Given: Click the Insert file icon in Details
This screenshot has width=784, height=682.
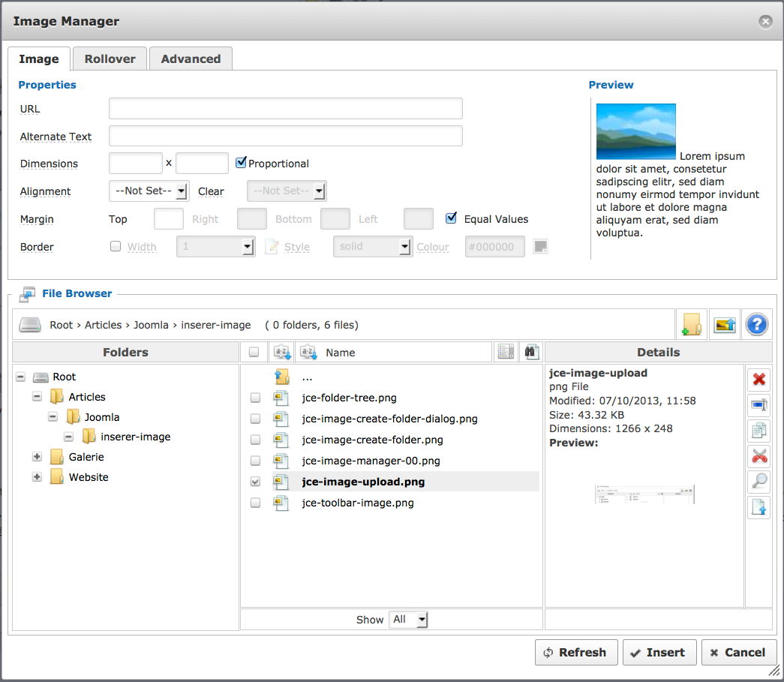Looking at the screenshot, I should point(759,507).
